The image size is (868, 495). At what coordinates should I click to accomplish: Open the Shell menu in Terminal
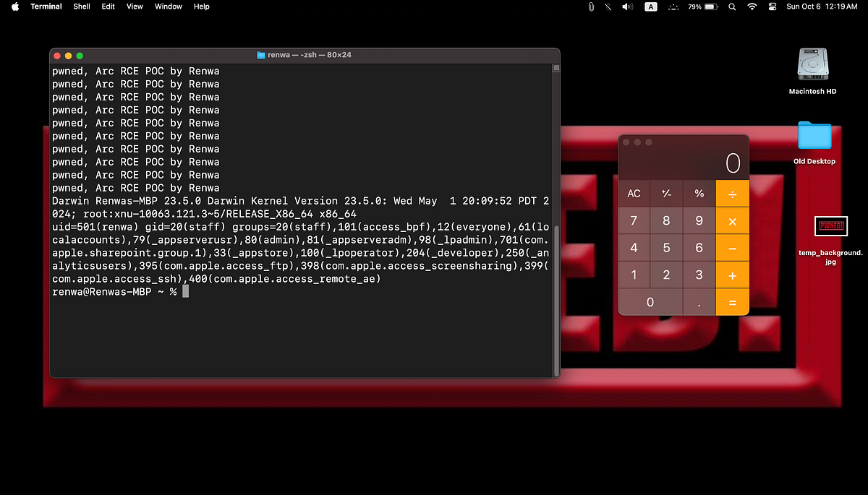pyautogui.click(x=81, y=7)
